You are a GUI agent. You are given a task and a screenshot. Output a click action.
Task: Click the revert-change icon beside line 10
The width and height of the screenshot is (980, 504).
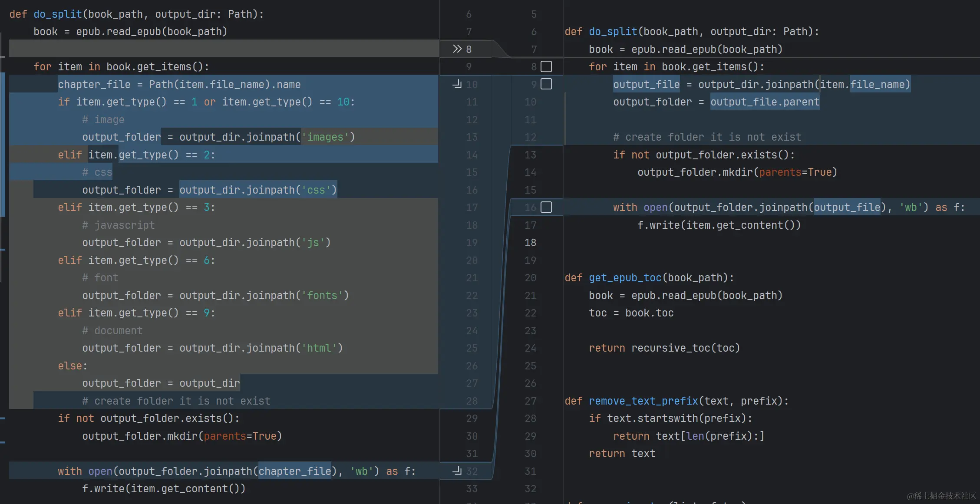tap(457, 84)
